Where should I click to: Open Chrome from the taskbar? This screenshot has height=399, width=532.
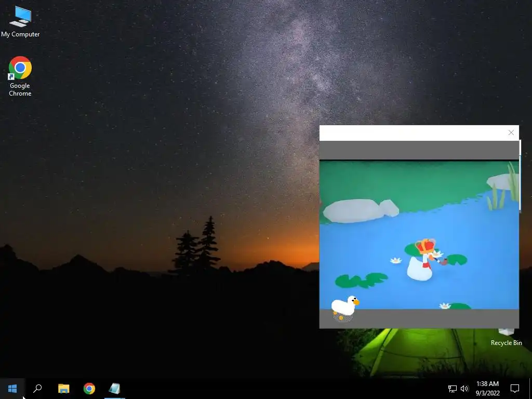pyautogui.click(x=89, y=389)
